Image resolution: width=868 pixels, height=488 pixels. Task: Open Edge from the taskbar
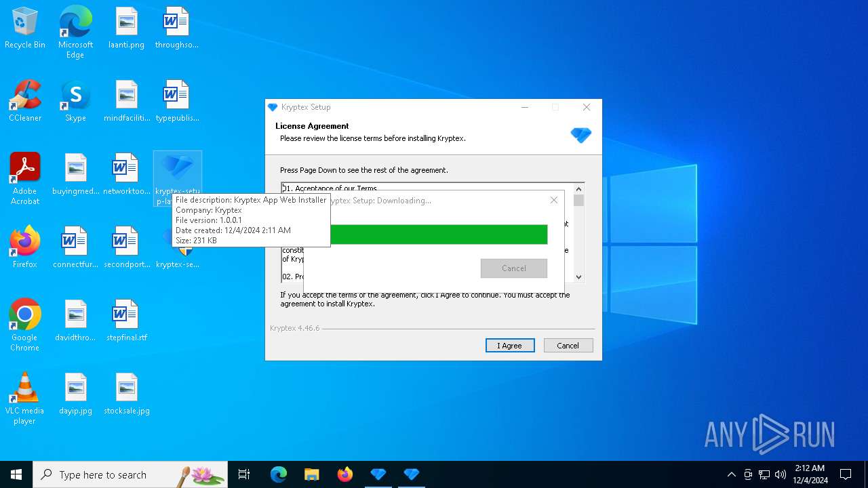(279, 474)
